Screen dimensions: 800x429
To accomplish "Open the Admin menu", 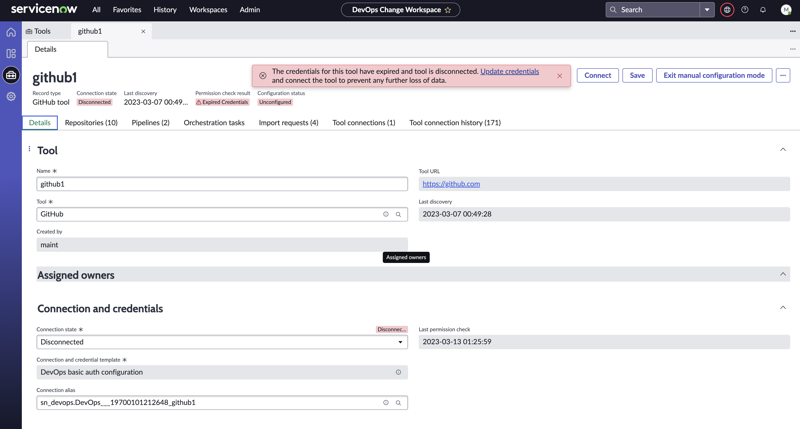I will (x=250, y=10).
